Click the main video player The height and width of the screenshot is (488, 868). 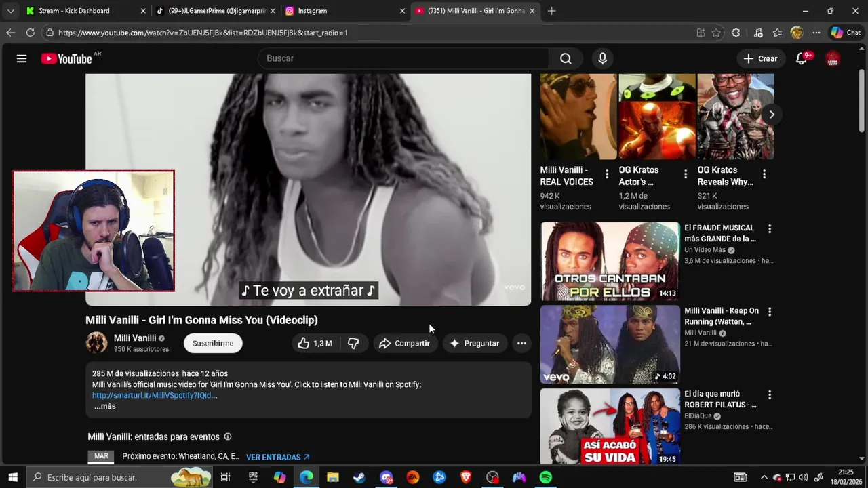point(308,190)
